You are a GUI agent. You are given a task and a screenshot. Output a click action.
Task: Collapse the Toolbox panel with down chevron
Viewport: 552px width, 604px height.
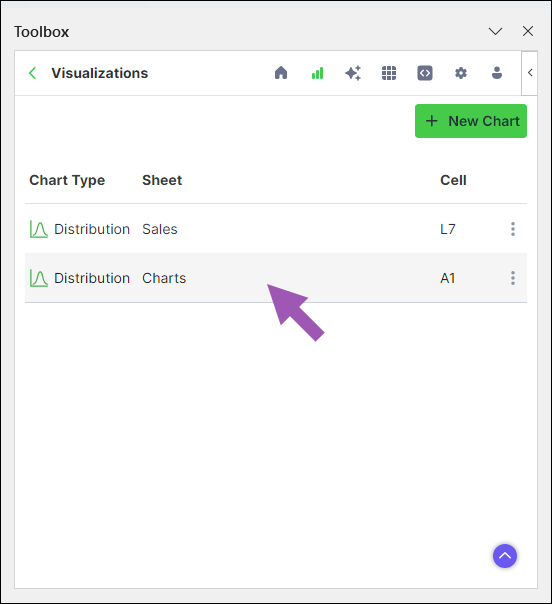point(495,31)
